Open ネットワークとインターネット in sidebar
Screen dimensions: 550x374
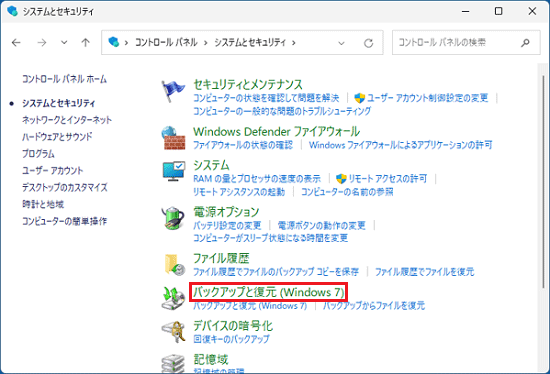[67, 120]
